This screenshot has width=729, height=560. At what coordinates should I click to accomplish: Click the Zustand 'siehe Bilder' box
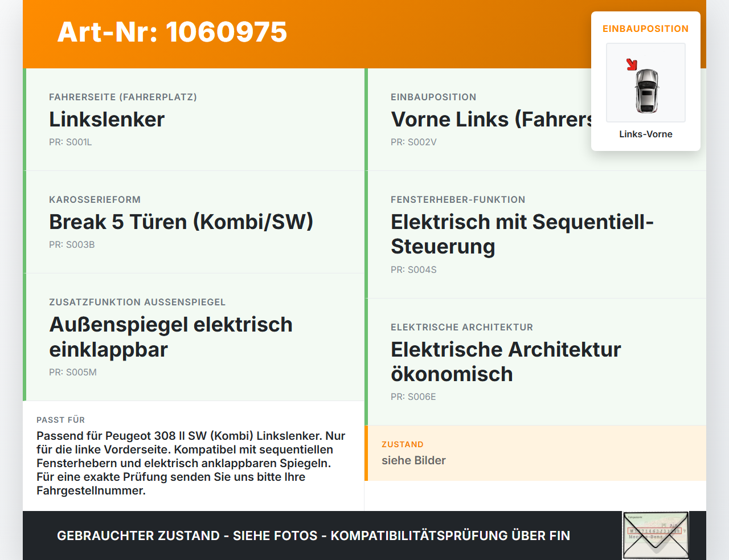point(535,453)
